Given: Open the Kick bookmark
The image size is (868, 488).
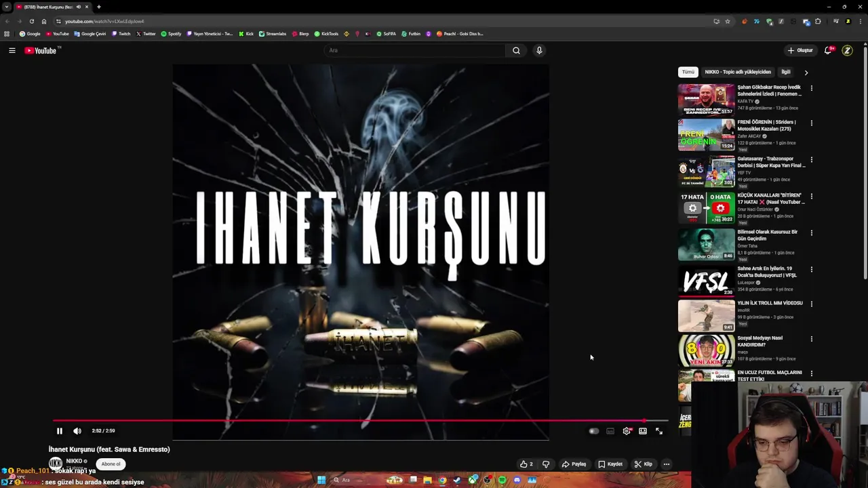Looking at the screenshot, I should coord(246,34).
